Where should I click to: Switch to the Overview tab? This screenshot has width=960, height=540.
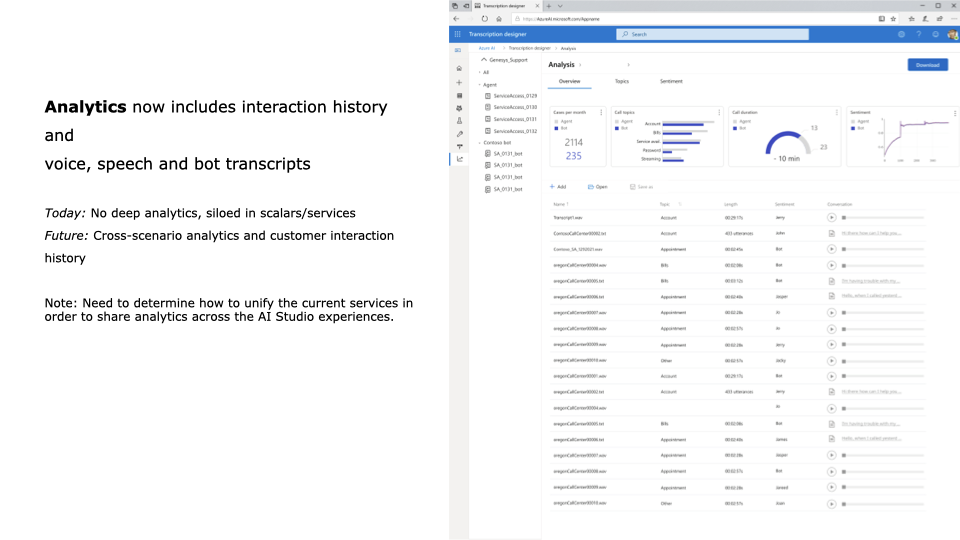pos(569,81)
